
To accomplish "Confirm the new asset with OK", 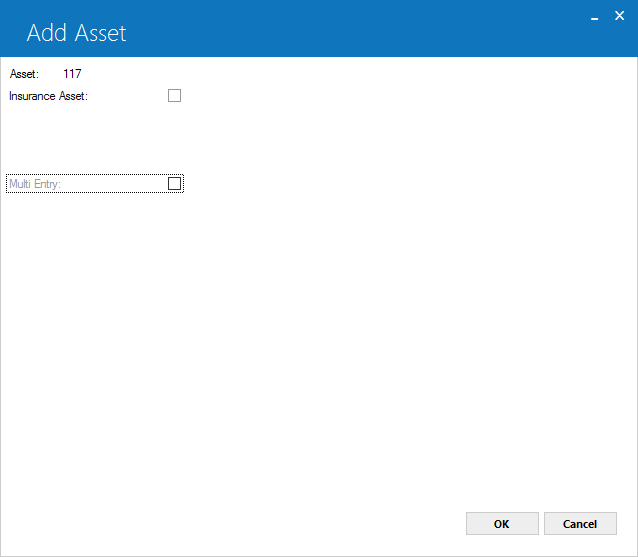I will tap(502, 524).
